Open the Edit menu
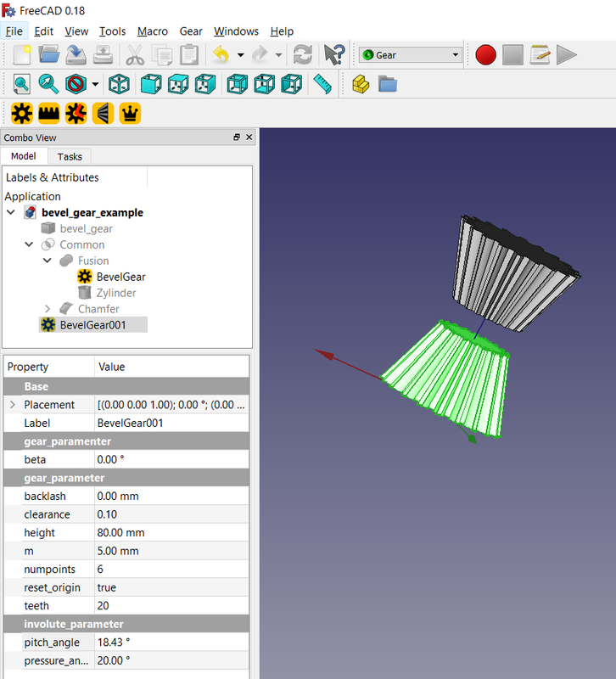This screenshot has height=679, width=616. (x=44, y=31)
